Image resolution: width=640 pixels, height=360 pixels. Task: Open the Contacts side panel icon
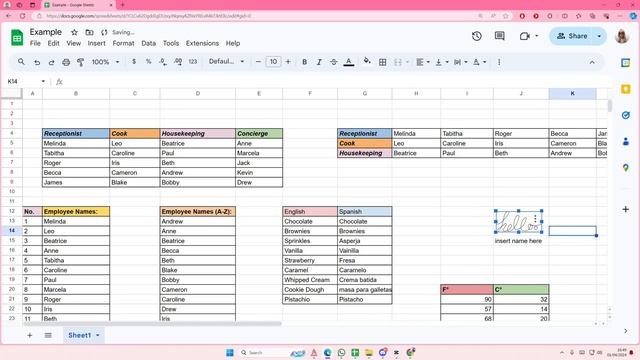625,142
